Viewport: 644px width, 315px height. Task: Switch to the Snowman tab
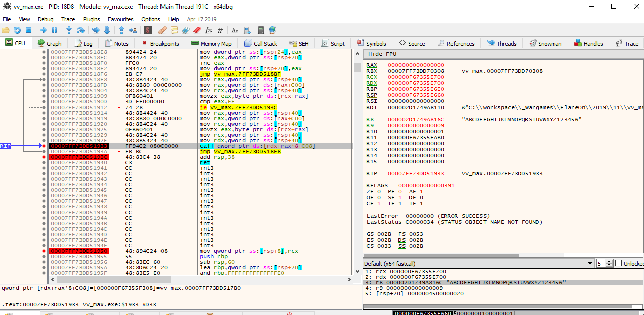pyautogui.click(x=545, y=44)
